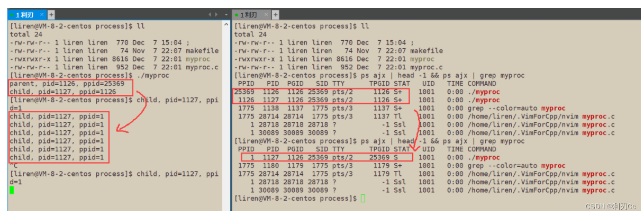This screenshot has height=215, width=644.
Task: Add a new tab in the left pane
Action: point(51,15)
